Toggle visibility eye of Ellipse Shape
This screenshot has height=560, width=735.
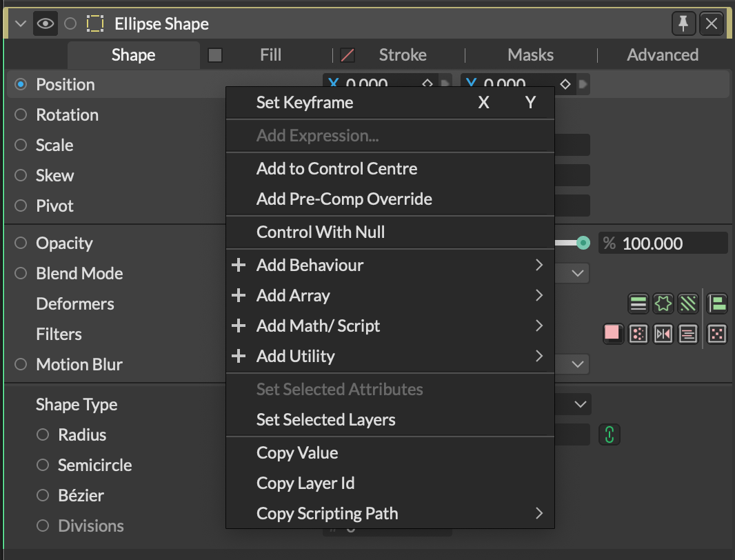[46, 24]
